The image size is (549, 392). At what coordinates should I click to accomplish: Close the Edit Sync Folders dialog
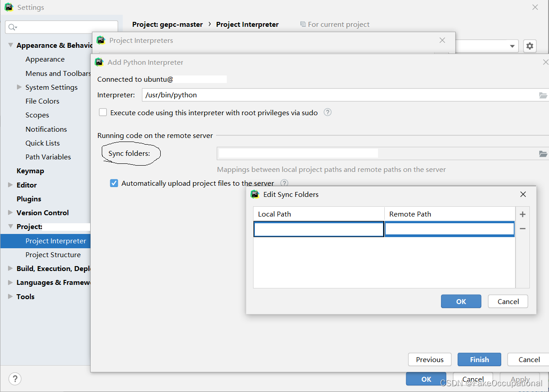coord(523,194)
